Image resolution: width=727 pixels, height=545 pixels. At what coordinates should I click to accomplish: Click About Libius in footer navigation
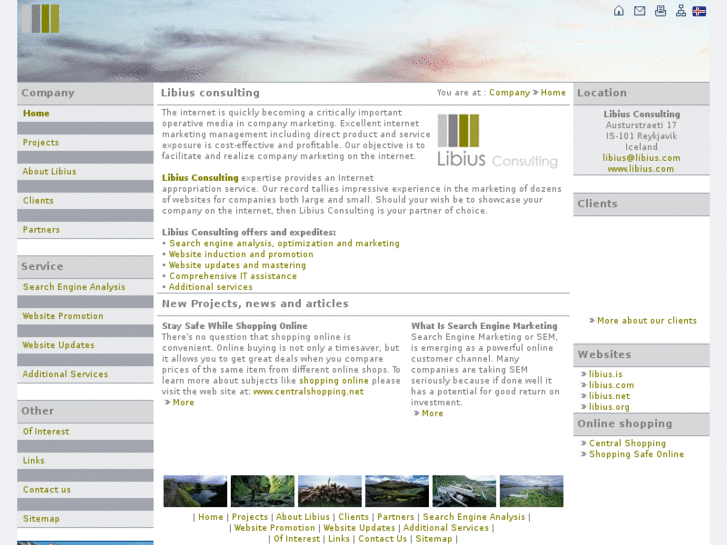(303, 517)
